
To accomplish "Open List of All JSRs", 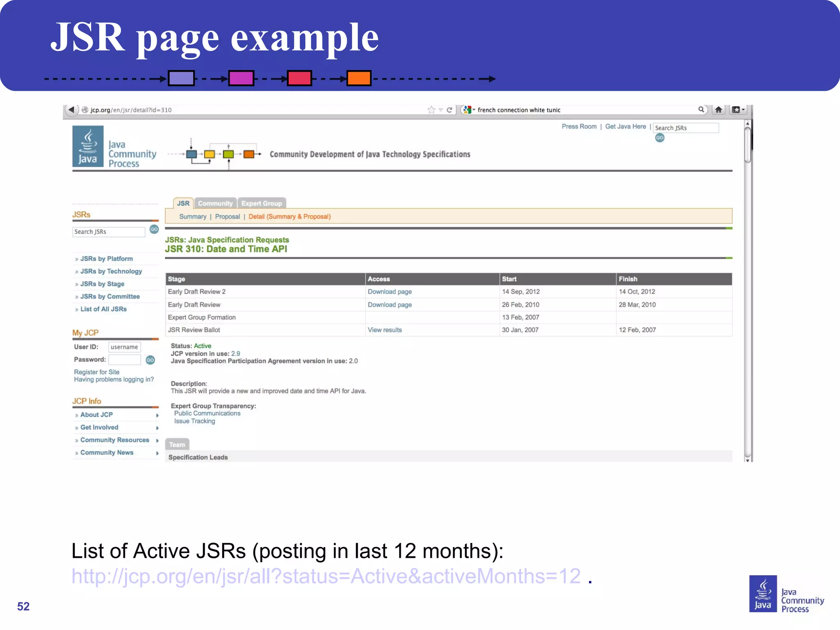I will (103, 309).
